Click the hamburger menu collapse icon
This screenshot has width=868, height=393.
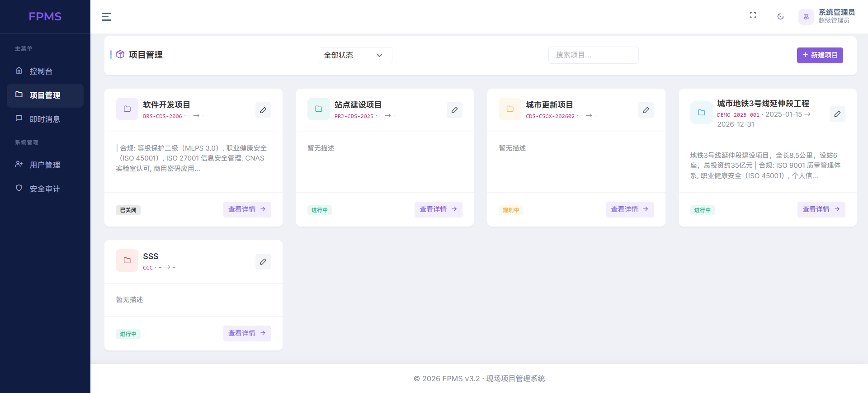(x=106, y=17)
